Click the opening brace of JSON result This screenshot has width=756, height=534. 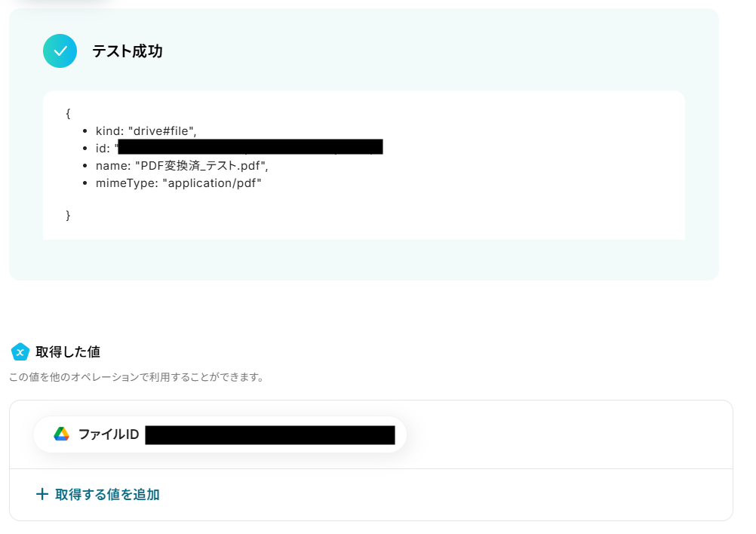pyautogui.click(x=68, y=114)
